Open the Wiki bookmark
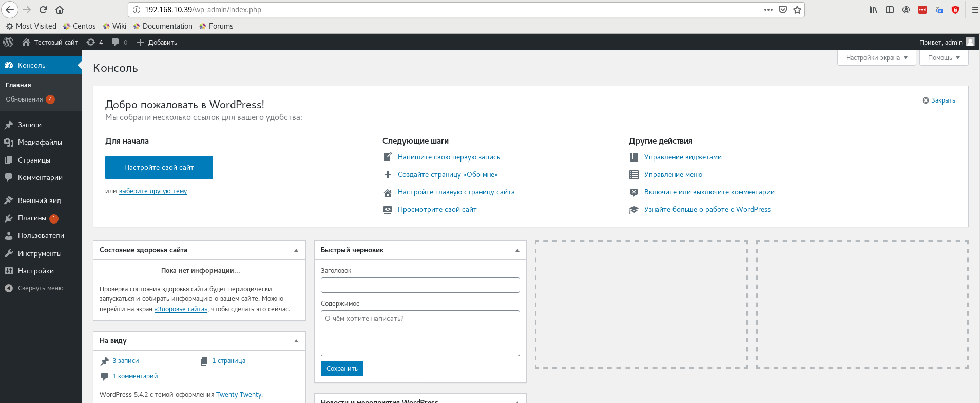Screen dimensions: 980x403 114,26
